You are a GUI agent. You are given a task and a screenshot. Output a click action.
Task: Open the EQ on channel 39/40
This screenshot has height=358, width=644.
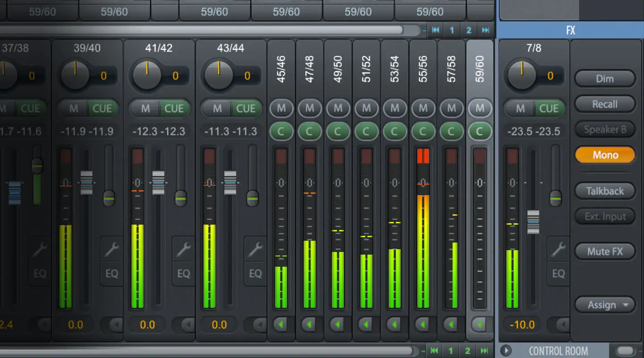(111, 273)
